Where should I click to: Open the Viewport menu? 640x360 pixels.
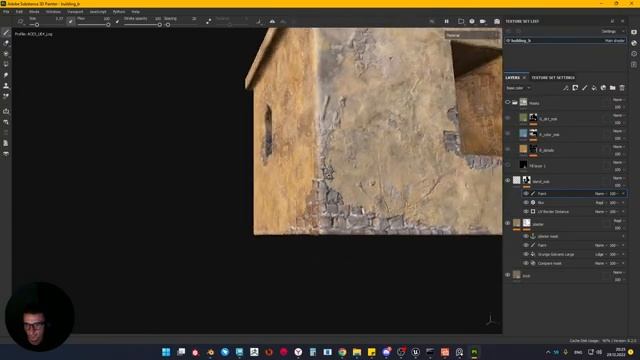pyautogui.click(x=75, y=12)
